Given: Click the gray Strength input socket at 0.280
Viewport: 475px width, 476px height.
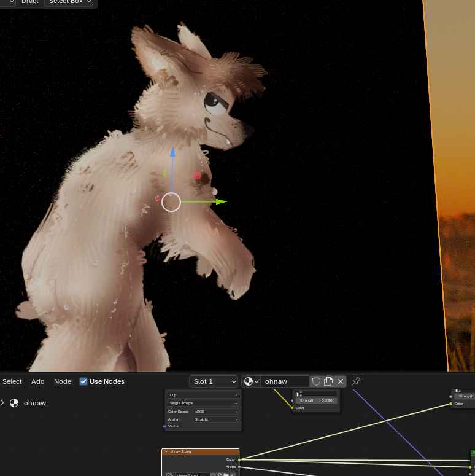Looking at the screenshot, I should [292, 400].
